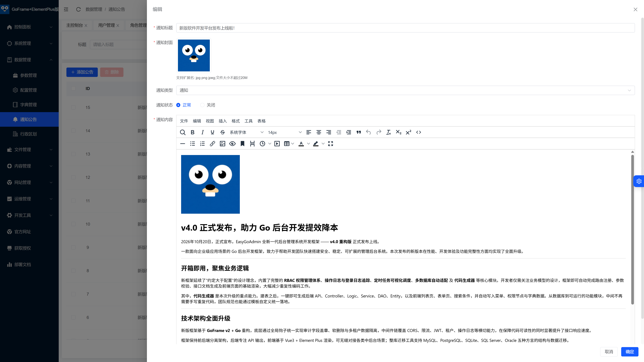Insert an anchor bookmark
The width and height of the screenshot is (644, 362).
click(243, 144)
